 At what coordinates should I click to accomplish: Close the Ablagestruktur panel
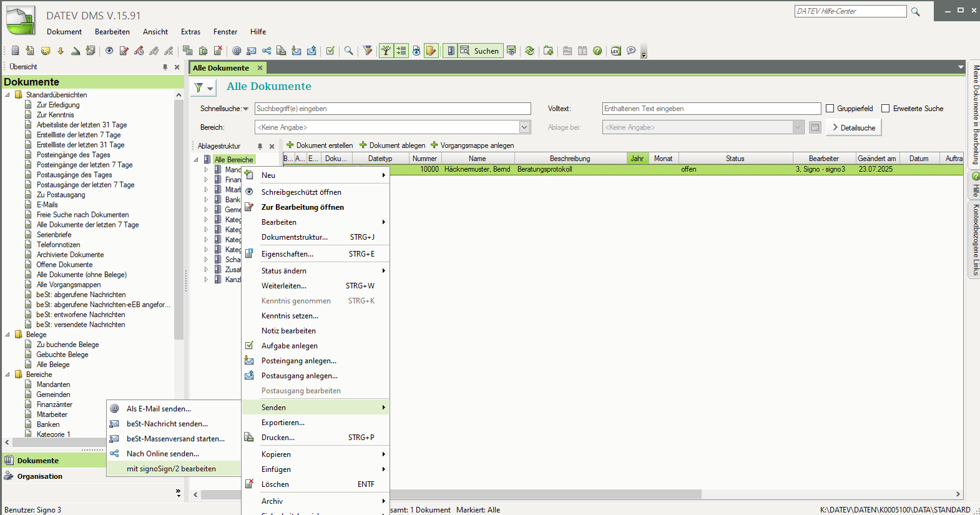272,146
